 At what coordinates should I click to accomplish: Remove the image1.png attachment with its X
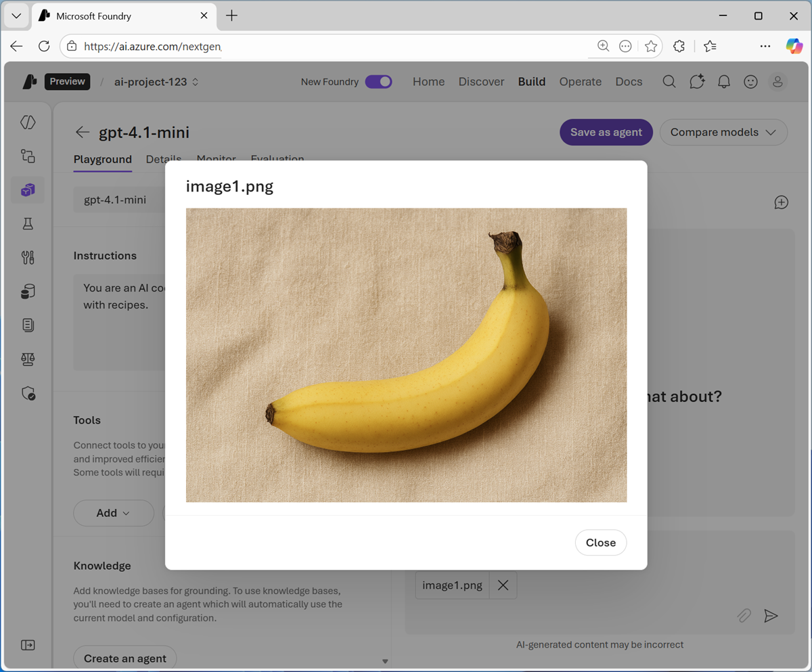click(x=503, y=585)
